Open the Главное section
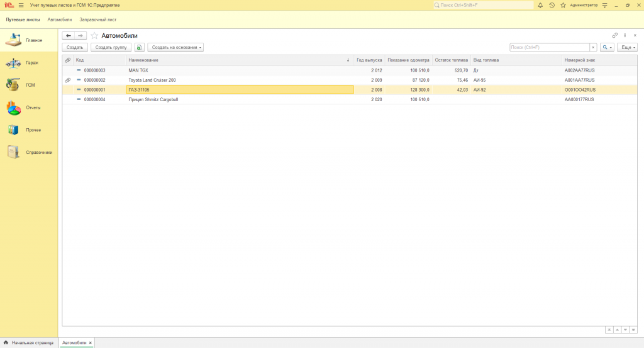This screenshot has width=644, height=348. point(29,40)
